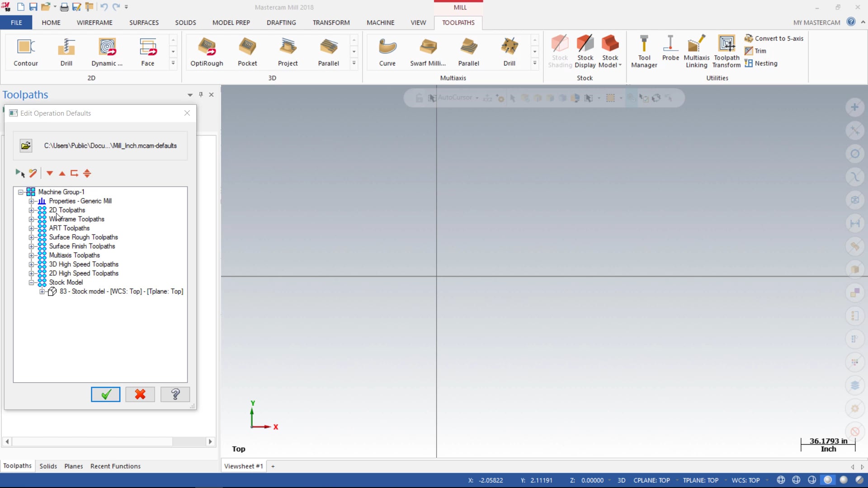Open Toolpath Transform

tap(726, 52)
